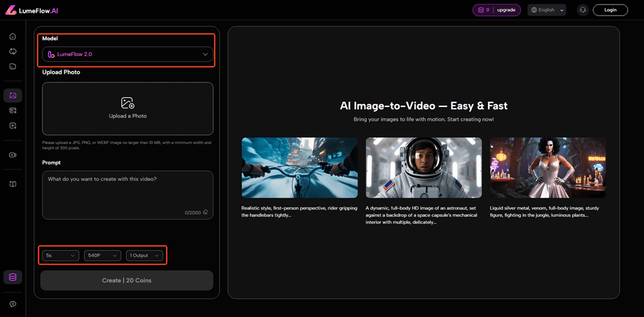644x317 pixels.
Task: Click the 'Upload Photo' section label
Action: (61, 72)
